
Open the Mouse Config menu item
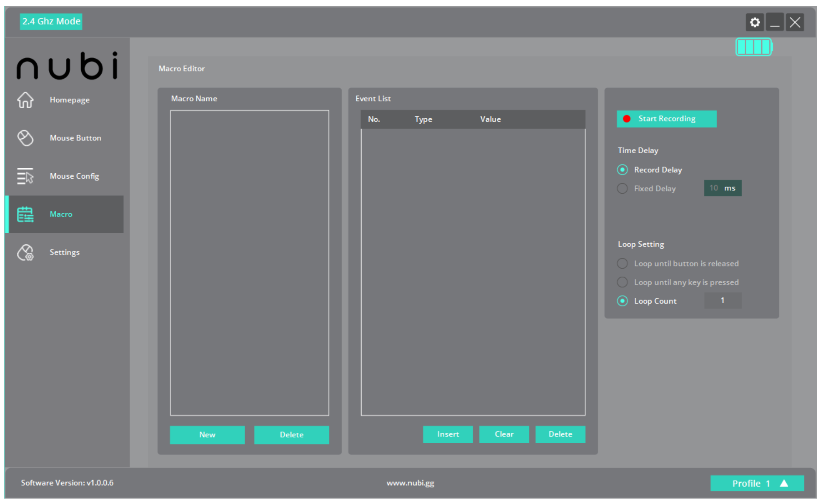tap(75, 176)
